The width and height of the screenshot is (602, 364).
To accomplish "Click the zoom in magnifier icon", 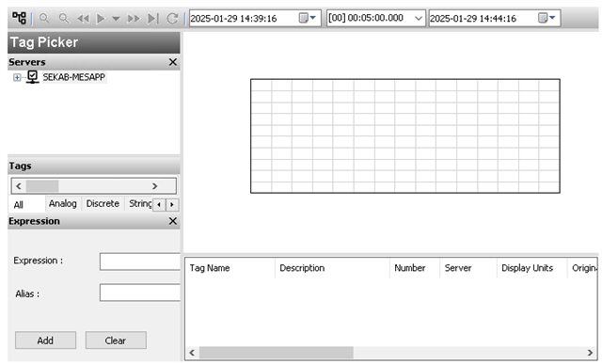I will [x=44, y=18].
